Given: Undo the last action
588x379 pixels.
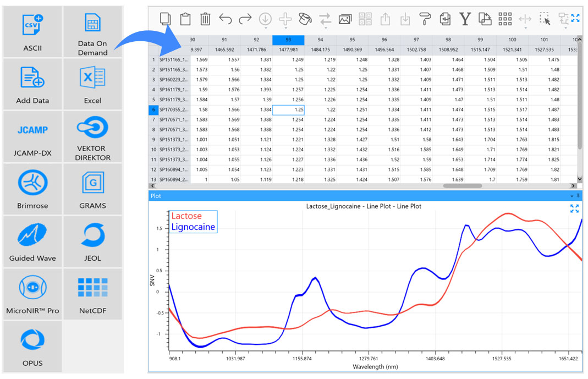Looking at the screenshot, I should (226, 19).
